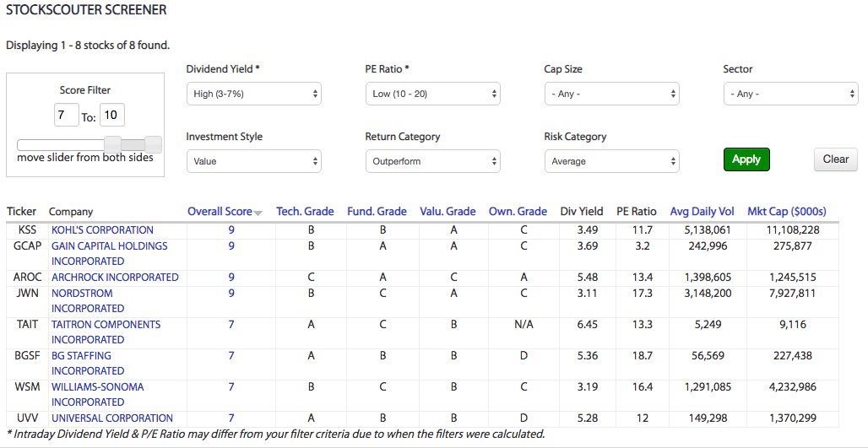Click the maximum score input field showing 10
The height and width of the screenshot is (448, 868).
(111, 115)
